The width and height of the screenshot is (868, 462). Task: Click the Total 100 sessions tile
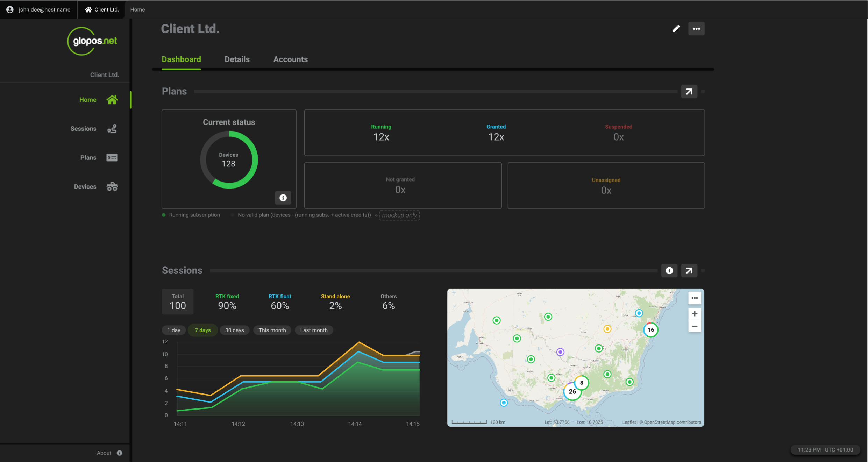[x=178, y=301]
